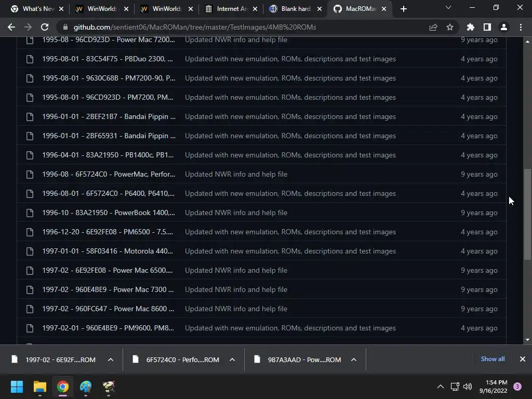Click the lock icon beside github.com
The height and width of the screenshot is (399, 532).
click(x=65, y=27)
